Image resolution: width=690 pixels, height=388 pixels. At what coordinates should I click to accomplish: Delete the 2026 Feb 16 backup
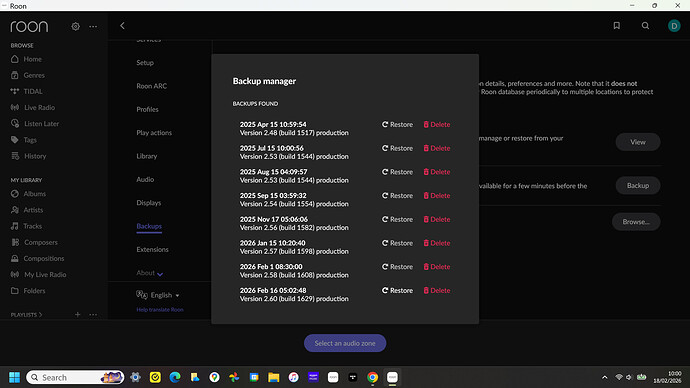point(437,291)
